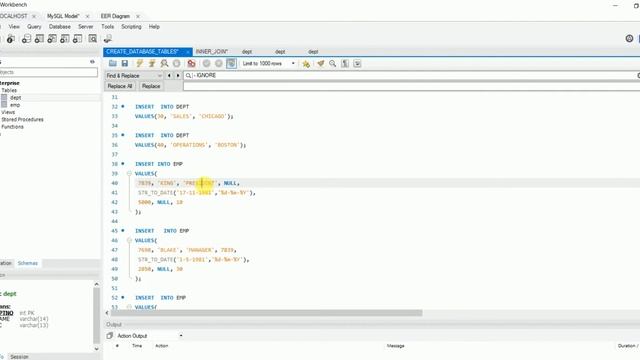Click the search options magnifier in find field
The height and width of the screenshot is (360, 640).
coord(189,76)
